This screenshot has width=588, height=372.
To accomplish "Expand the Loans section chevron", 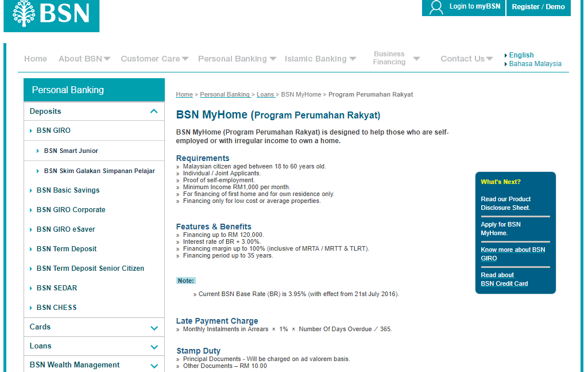I will coord(154,347).
